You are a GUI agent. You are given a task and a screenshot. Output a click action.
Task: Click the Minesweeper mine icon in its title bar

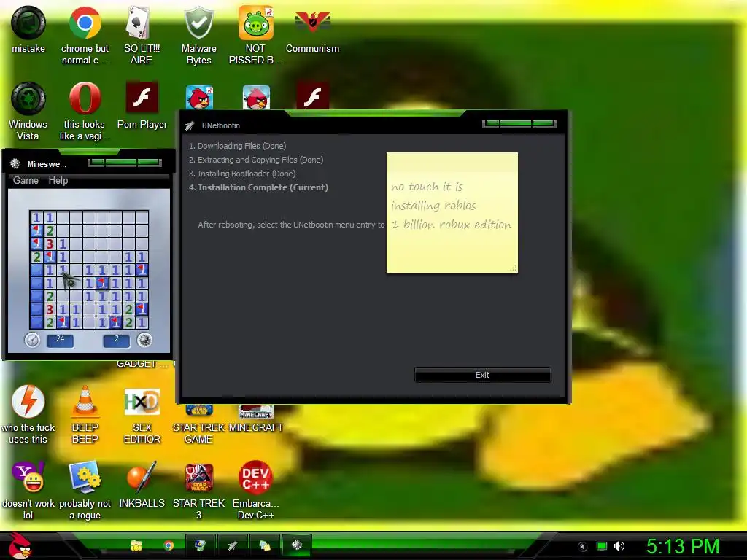[15, 163]
